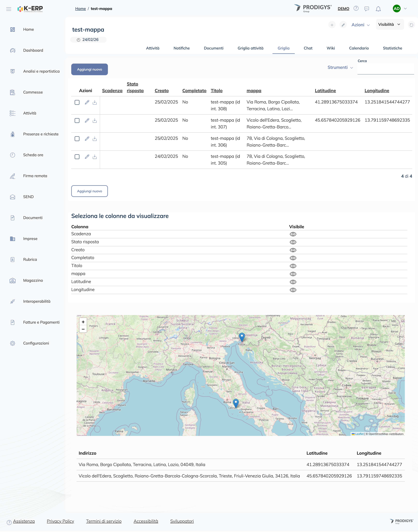The image size is (418, 532).
Task: Download row with id int. 307
Action: pos(95,120)
